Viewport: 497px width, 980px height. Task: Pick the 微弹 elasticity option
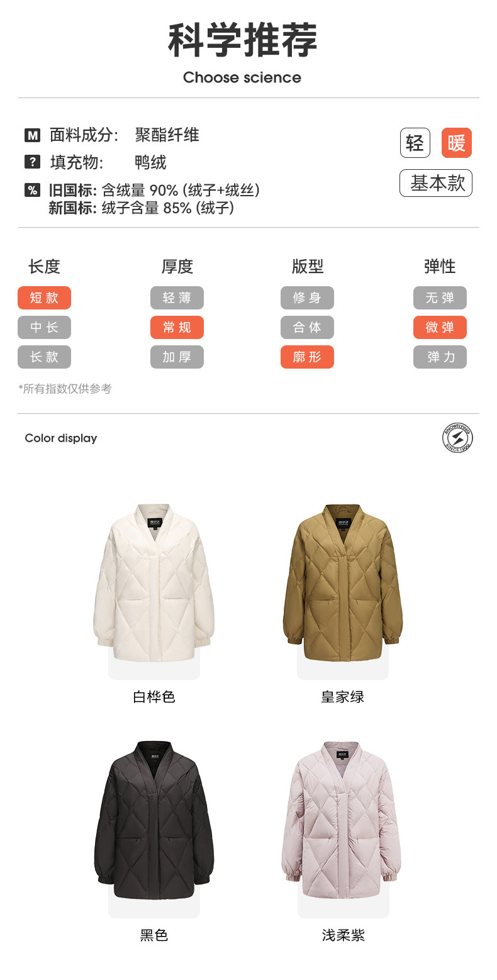tap(440, 327)
